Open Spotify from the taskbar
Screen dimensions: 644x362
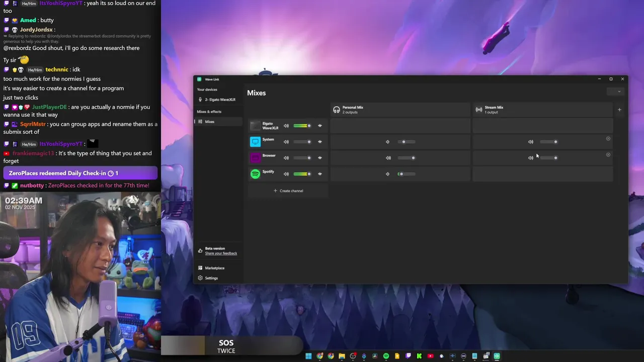[386, 356]
